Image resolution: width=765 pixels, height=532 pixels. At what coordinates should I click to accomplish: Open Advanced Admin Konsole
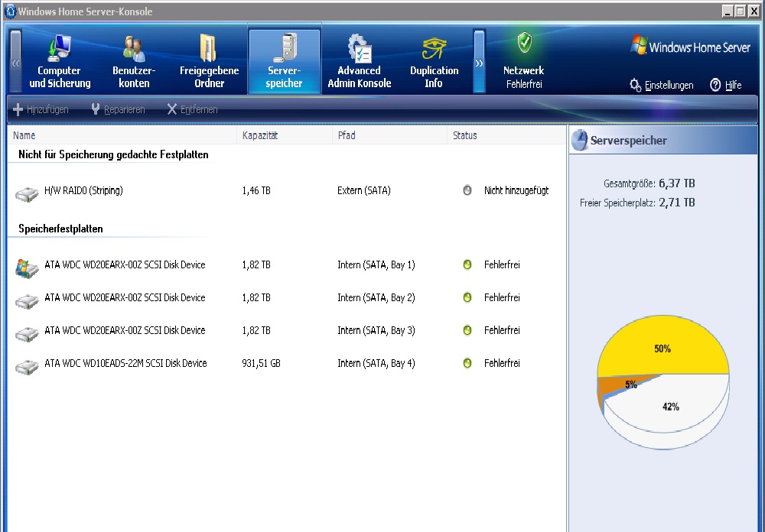tap(359, 62)
